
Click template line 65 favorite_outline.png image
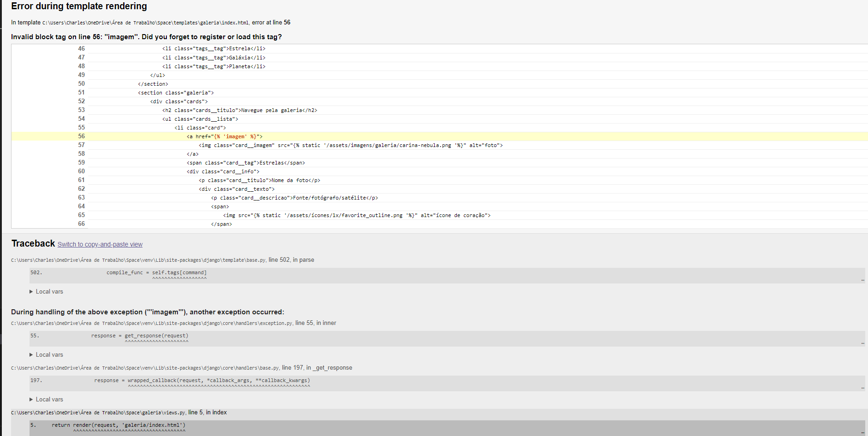coord(357,215)
